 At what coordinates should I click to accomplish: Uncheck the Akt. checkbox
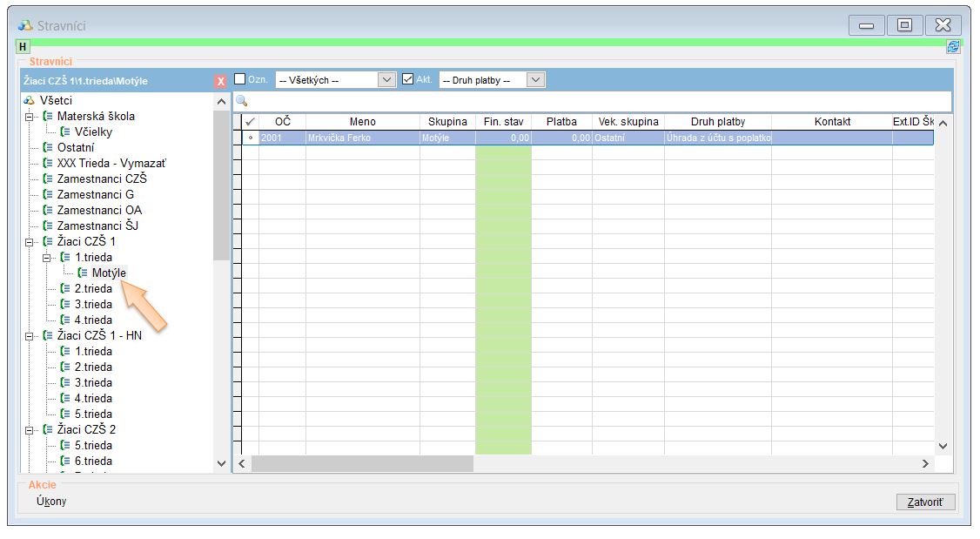point(408,79)
